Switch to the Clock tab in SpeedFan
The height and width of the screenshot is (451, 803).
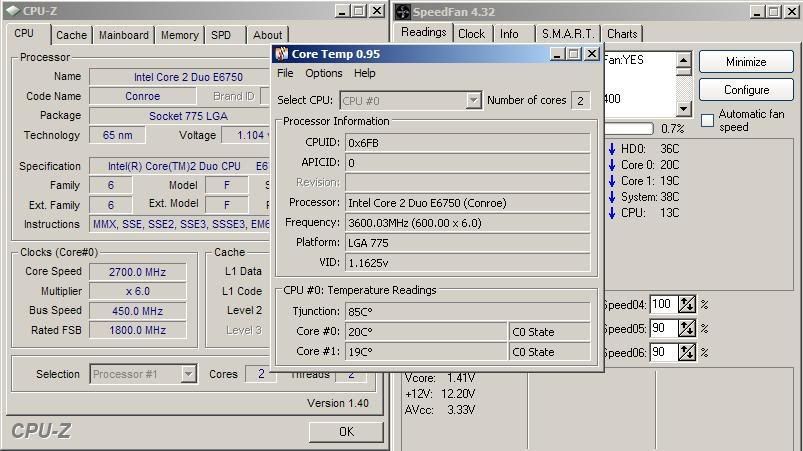click(471, 34)
